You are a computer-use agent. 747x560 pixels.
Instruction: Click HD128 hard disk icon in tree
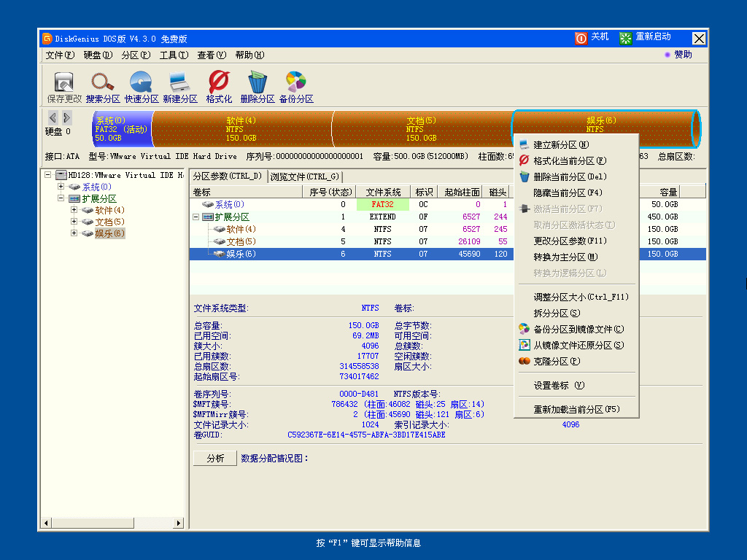coord(61,175)
